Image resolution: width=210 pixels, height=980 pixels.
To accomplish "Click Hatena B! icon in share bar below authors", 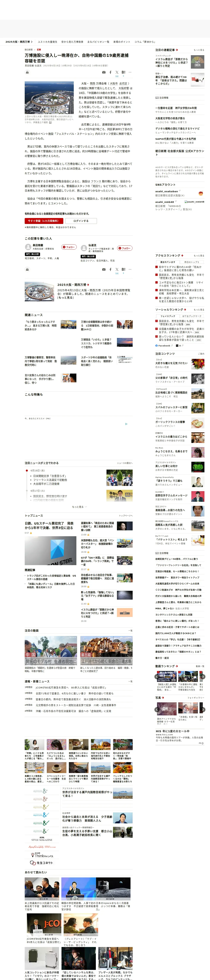I will (123, 269).
